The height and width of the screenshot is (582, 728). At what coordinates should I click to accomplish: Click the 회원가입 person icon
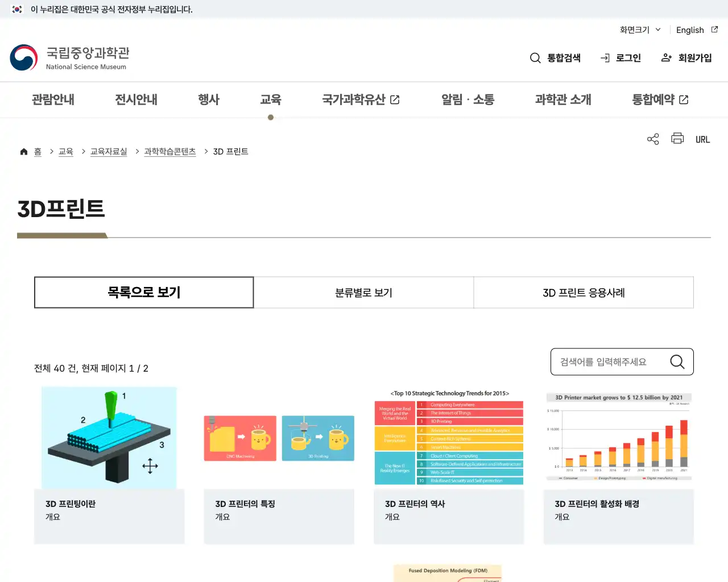(x=666, y=57)
